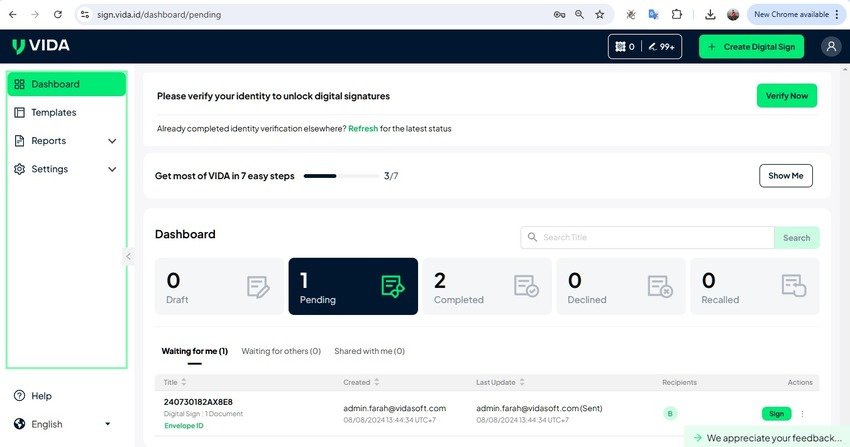Click the recipient B avatar badge
The image size is (850, 447).
(670, 413)
